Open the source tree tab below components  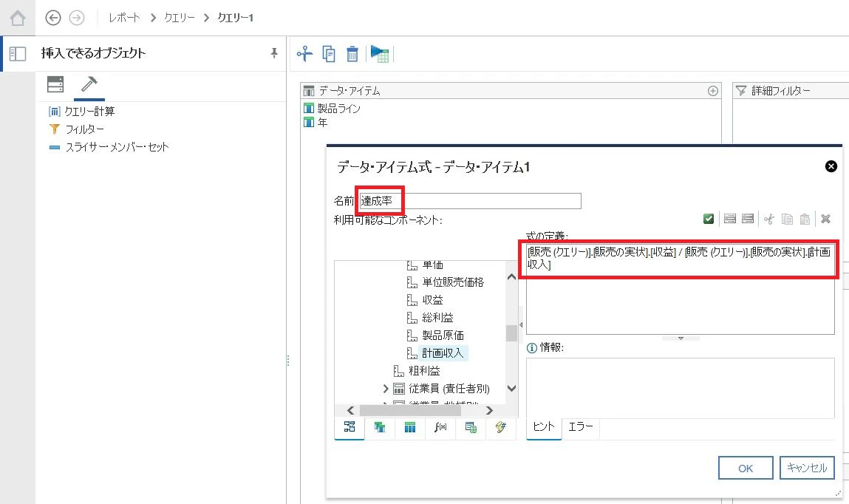coord(350,427)
